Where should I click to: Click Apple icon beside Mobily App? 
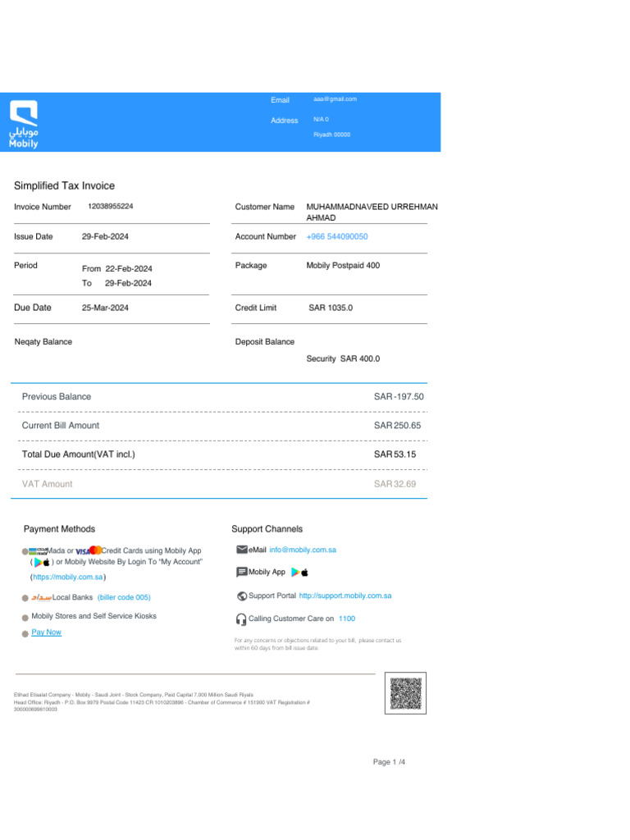coord(305,573)
